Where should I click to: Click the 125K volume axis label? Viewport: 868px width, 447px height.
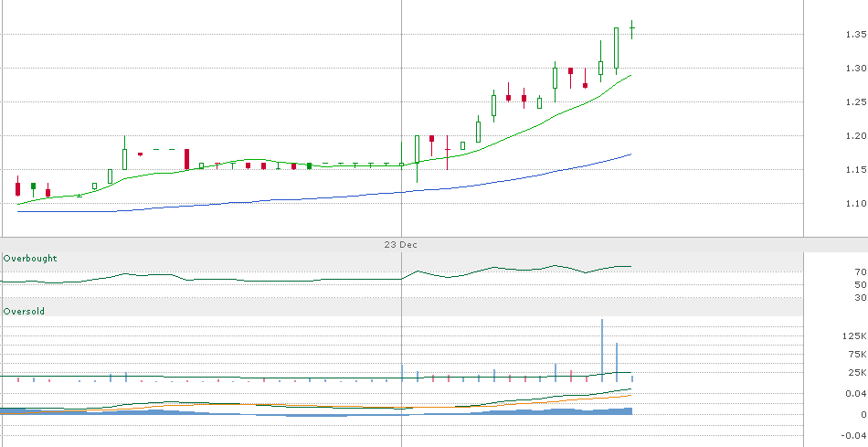coord(855,336)
